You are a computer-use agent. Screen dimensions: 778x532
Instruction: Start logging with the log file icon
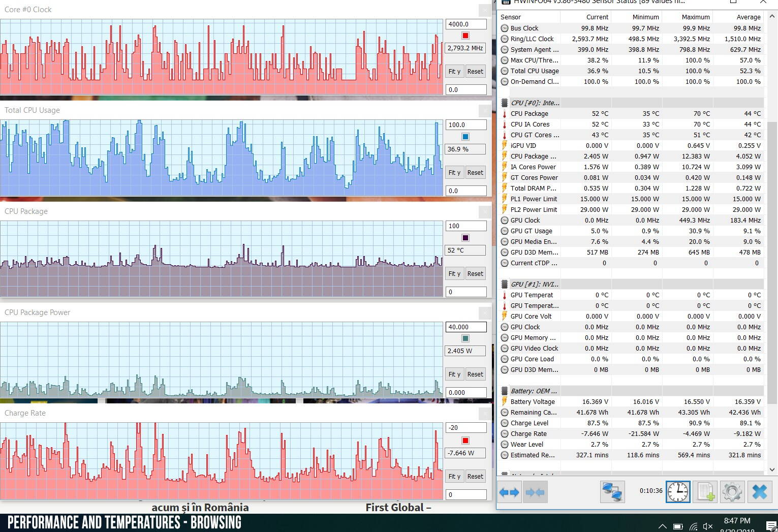pos(706,492)
